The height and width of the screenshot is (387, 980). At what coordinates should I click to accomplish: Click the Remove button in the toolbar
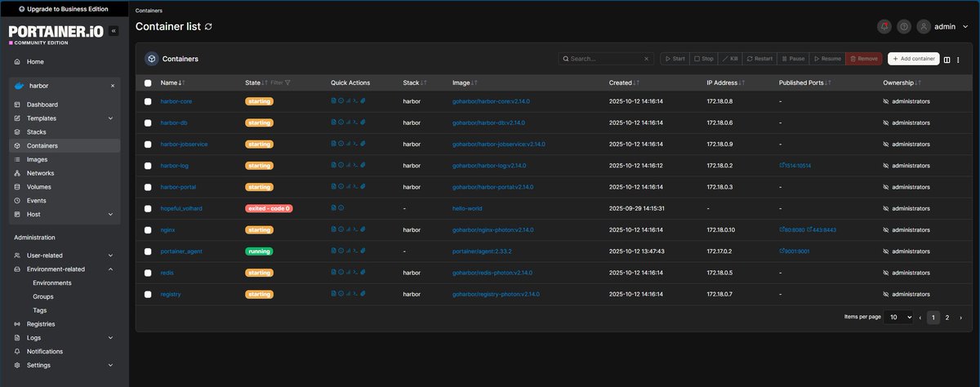[864, 59]
